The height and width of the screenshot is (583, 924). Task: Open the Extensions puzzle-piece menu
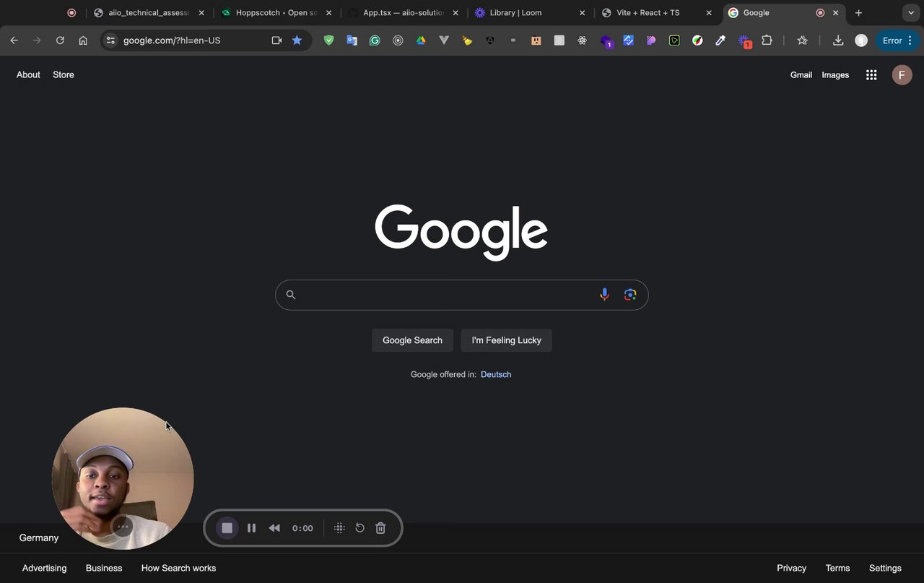pos(767,40)
